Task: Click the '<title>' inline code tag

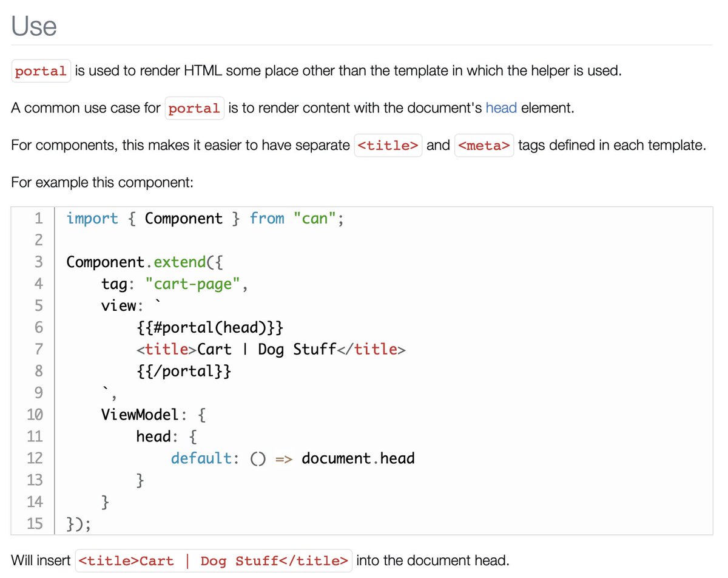Action: click(x=388, y=146)
